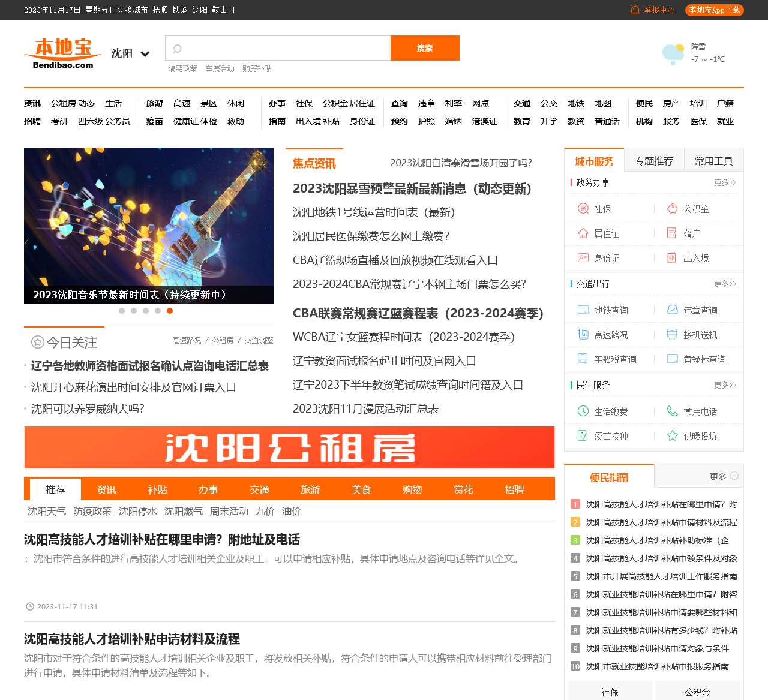Switch to the 专题推荐 tab

click(654, 161)
